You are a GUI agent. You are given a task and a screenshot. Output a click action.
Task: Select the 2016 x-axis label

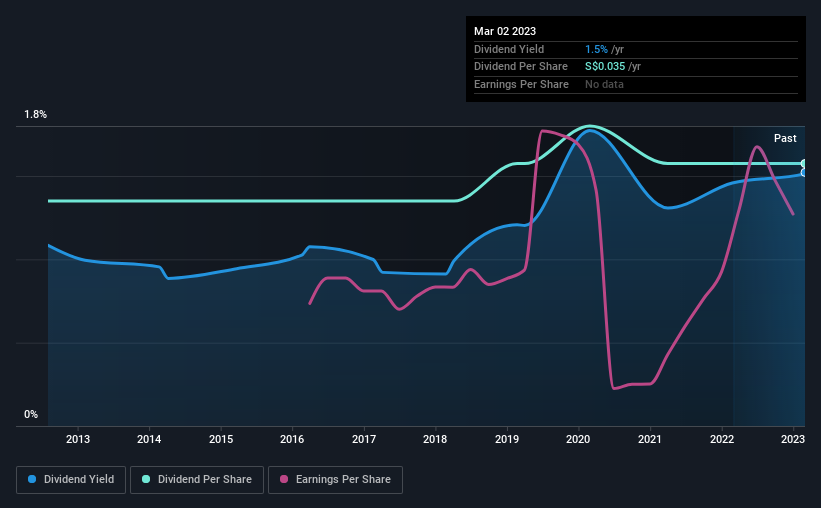pos(292,439)
